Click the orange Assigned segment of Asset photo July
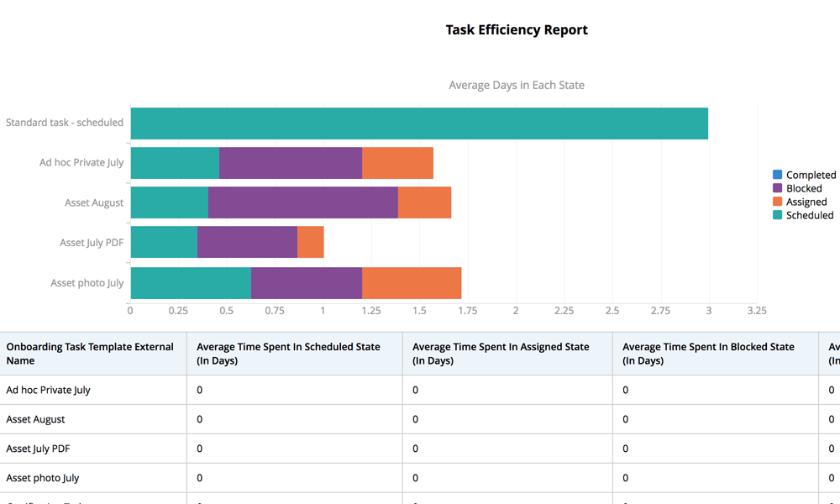This screenshot has height=504, width=840. point(412,283)
